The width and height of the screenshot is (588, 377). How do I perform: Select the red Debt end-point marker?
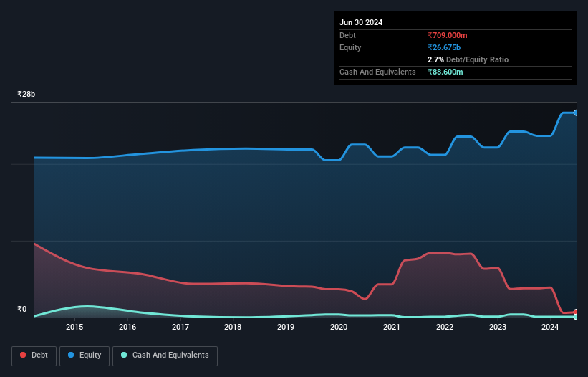click(x=576, y=312)
